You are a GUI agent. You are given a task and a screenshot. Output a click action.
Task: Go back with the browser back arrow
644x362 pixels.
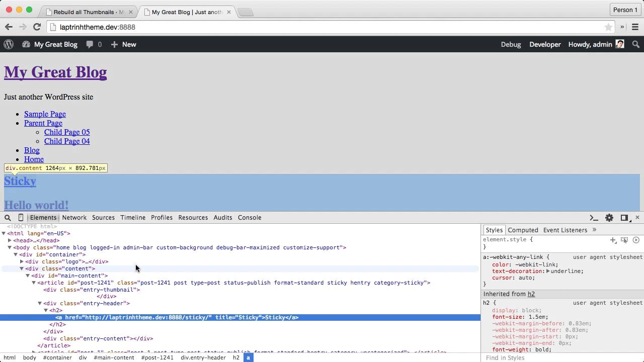(x=9, y=27)
